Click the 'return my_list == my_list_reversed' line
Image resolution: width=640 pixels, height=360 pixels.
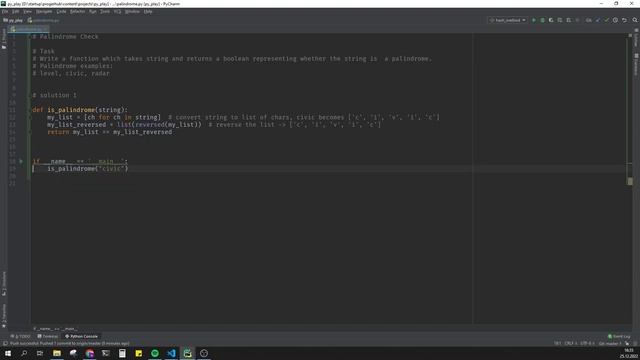(x=109, y=132)
